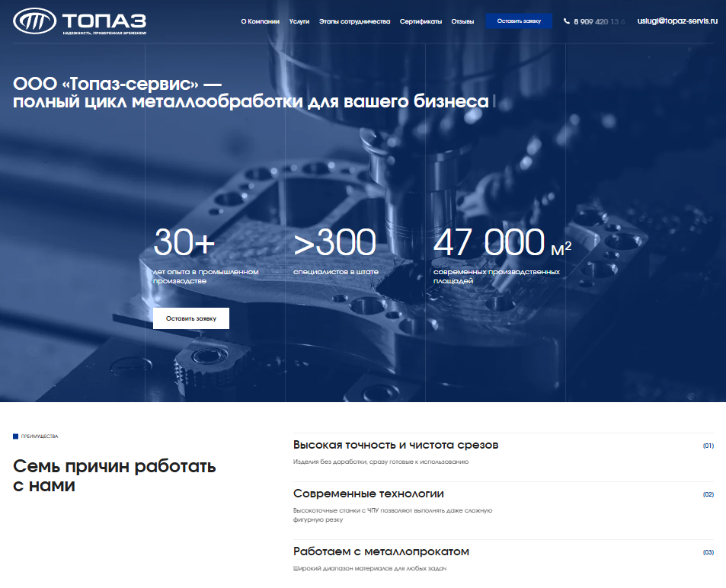Image resolution: width=726 pixels, height=588 pixels.
Task: Click the phone handset icon in header
Action: click(x=566, y=21)
